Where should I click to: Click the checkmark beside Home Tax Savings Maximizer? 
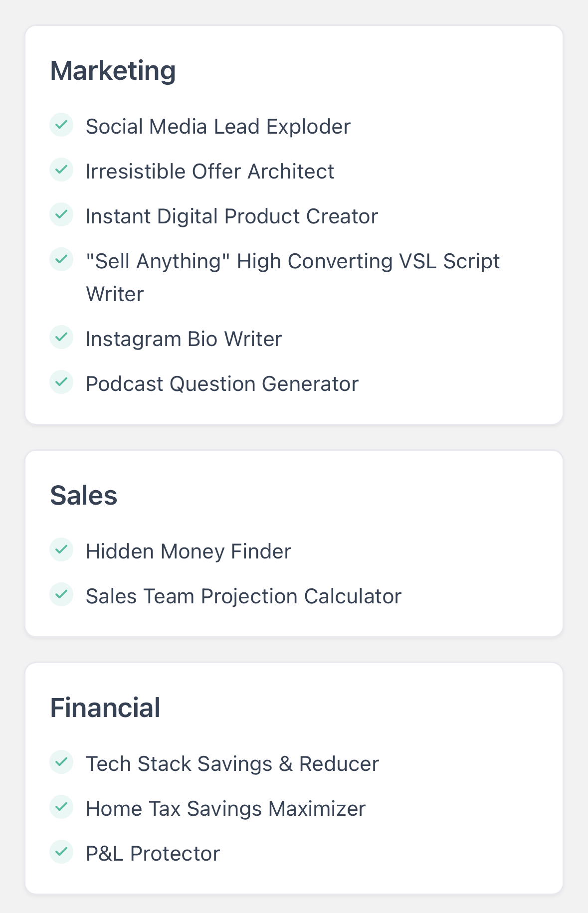tap(61, 807)
